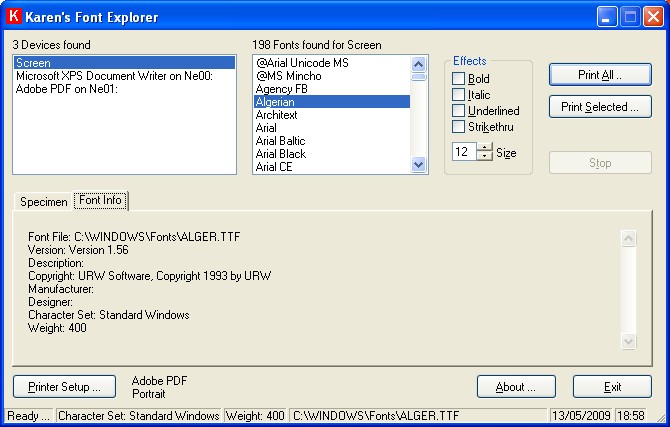
Task: Decrease font size with spinner down arrow
Action: [x=485, y=156]
